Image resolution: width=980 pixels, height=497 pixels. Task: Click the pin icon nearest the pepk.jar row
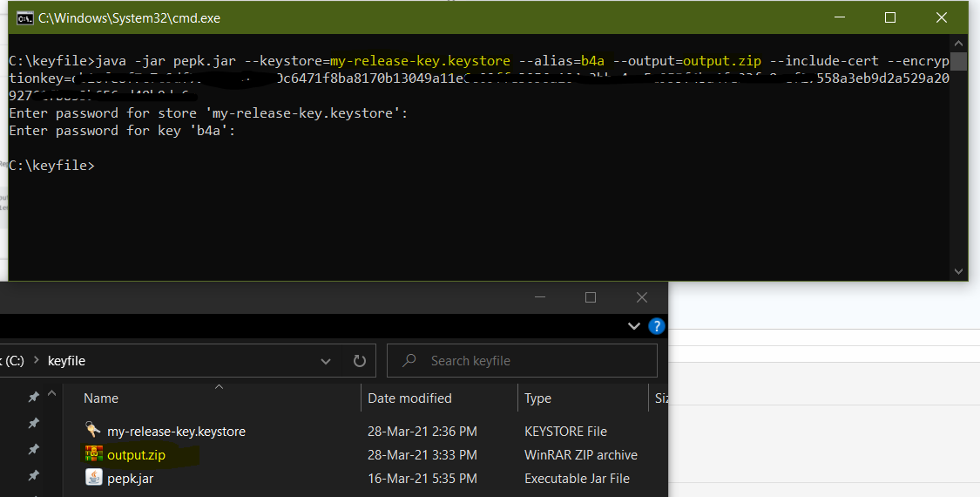pyautogui.click(x=34, y=476)
